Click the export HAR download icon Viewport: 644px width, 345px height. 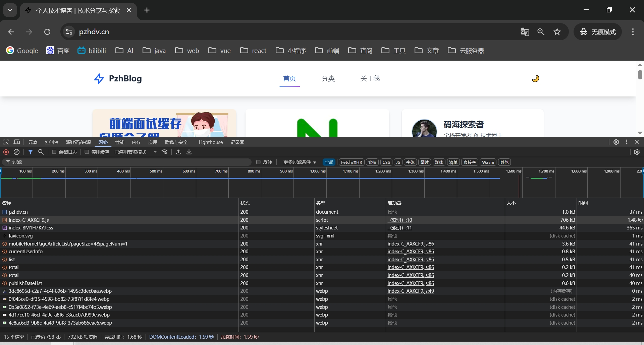[x=189, y=152]
